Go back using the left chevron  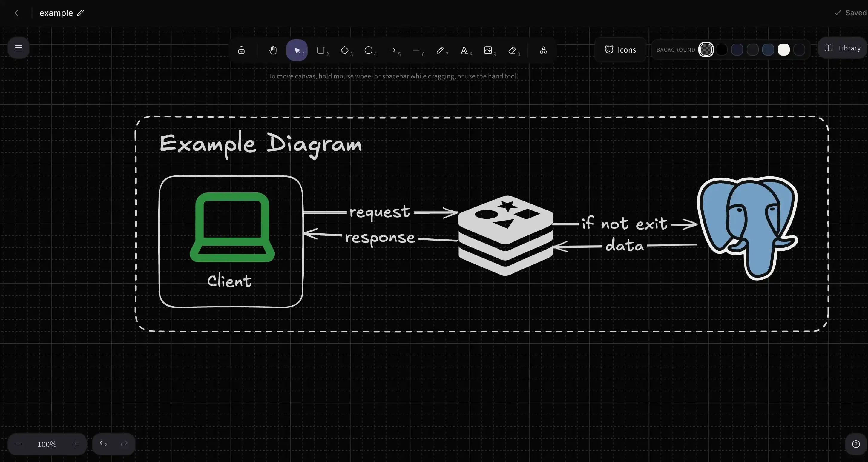click(x=16, y=13)
